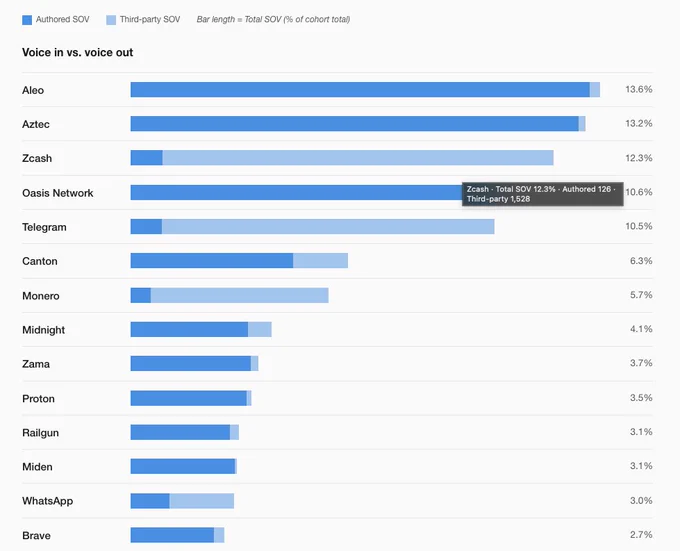680x551 pixels.
Task: Click Midnight's third-party SOV bar segment
Action: (x=260, y=329)
